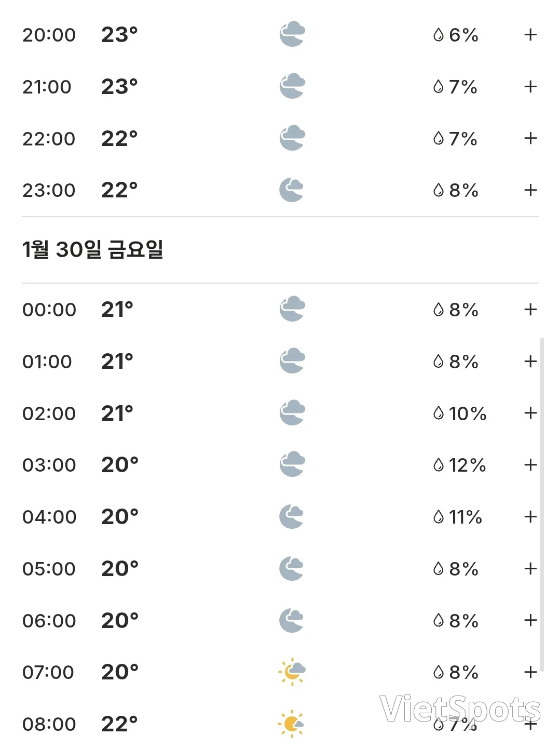This screenshot has height=748, width=560.
Task: Select the 01:00 time label
Action: [47, 362]
